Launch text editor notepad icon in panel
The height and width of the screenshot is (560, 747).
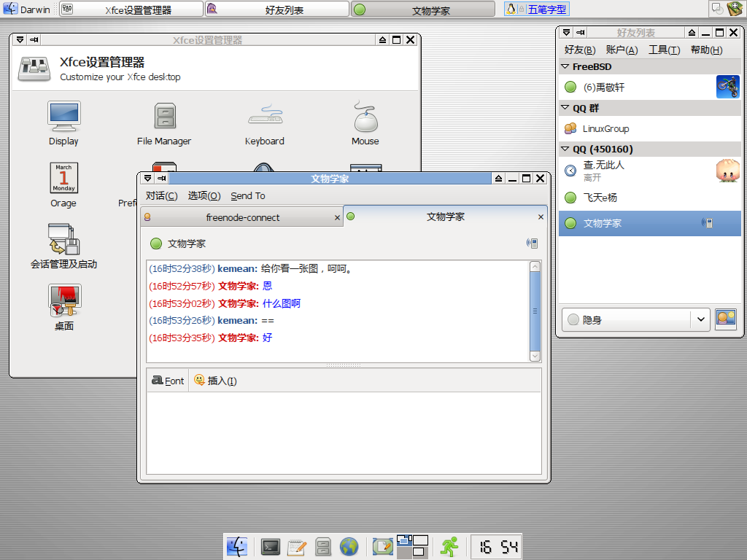(297, 547)
